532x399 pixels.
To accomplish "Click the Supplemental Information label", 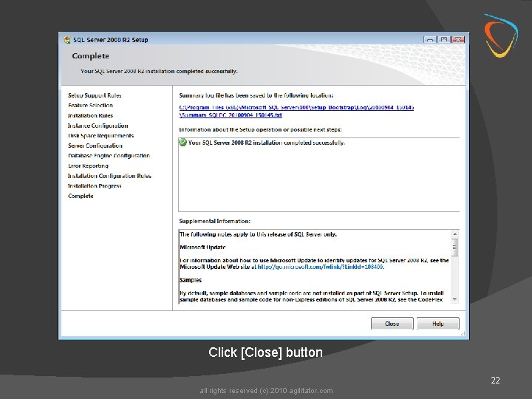I will pyautogui.click(x=215, y=221).
